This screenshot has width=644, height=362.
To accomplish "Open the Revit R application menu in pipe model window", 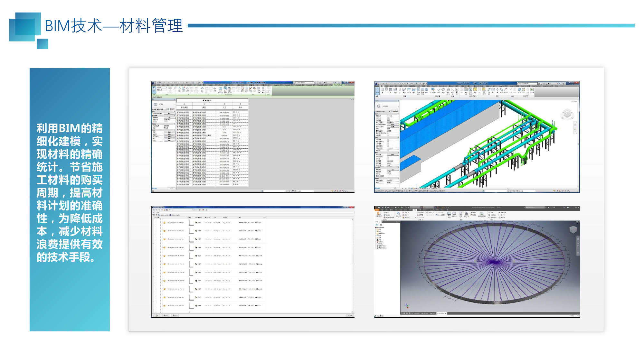I will tap(377, 84).
